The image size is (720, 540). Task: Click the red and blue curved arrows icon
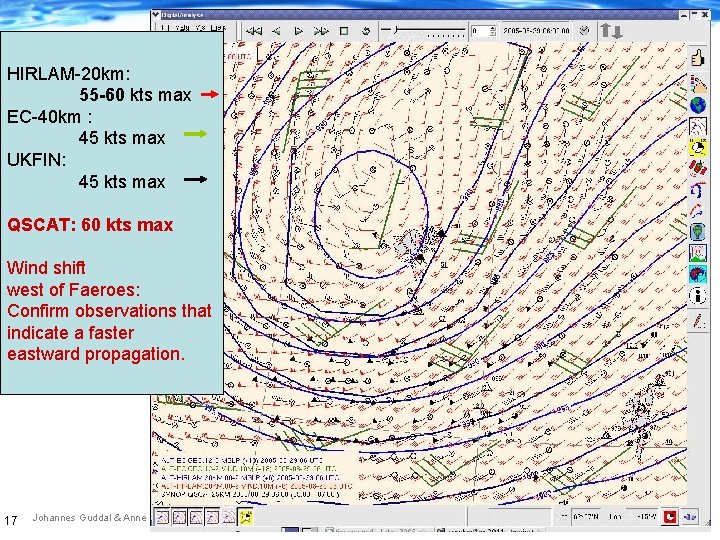click(698, 210)
